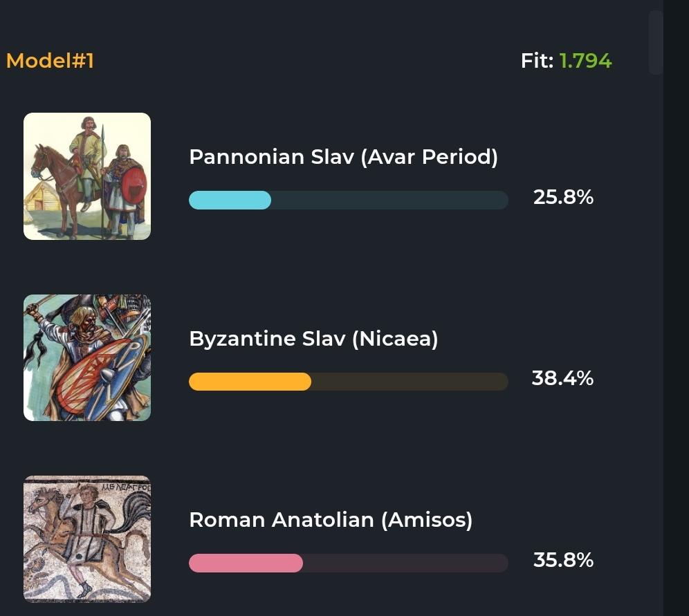The image size is (689, 616).
Task: Click the pink filled part of Roman Anatolian bar
Action: [246, 563]
